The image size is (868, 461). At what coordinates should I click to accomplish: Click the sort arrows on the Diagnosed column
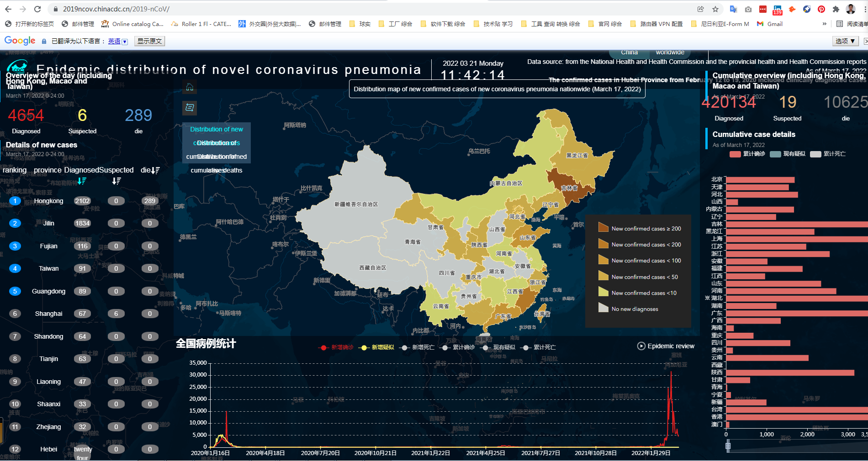coord(82,181)
